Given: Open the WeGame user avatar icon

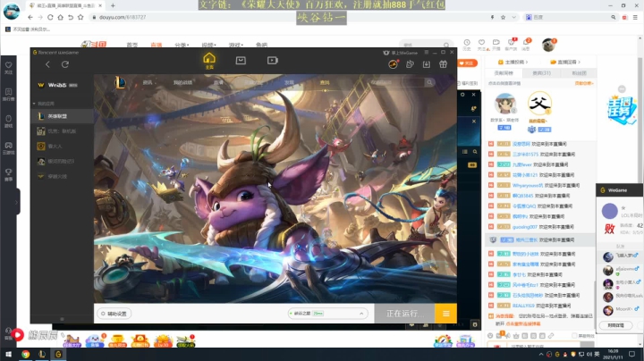Looking at the screenshot, I should pyautogui.click(x=393, y=64).
